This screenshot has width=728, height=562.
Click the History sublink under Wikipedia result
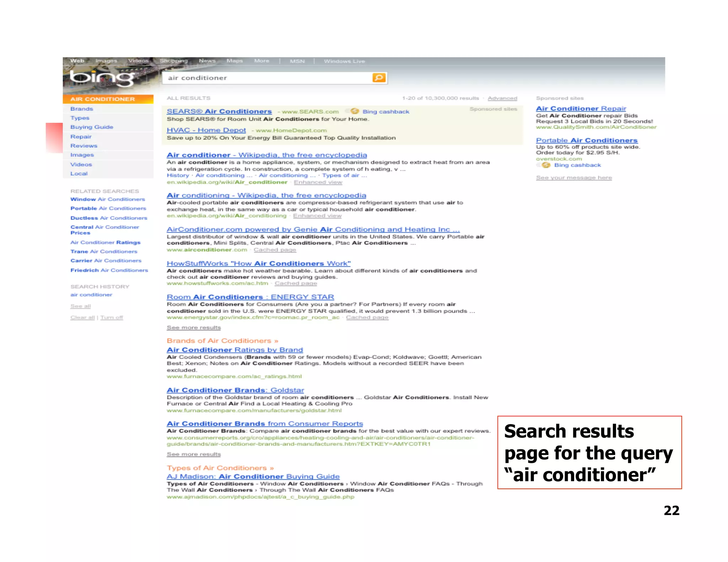pos(178,175)
